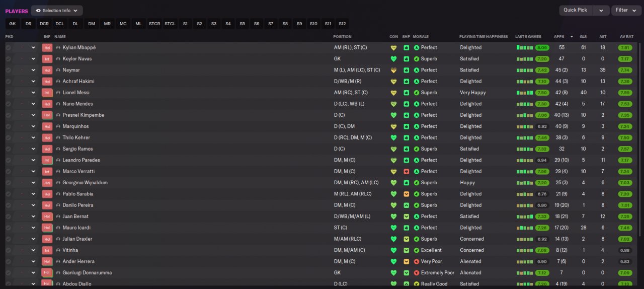The width and height of the screenshot is (644, 289).
Task: Select the DCR position tab
Action: 44,24
